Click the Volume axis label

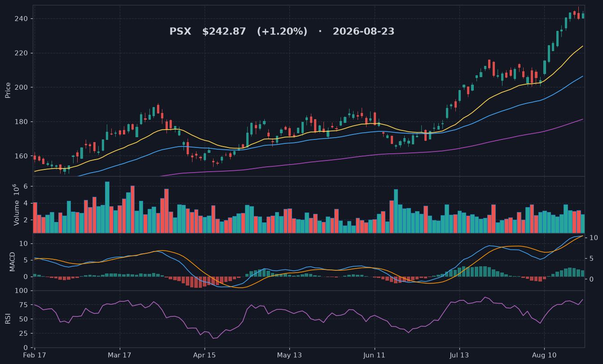pyautogui.click(x=17, y=204)
